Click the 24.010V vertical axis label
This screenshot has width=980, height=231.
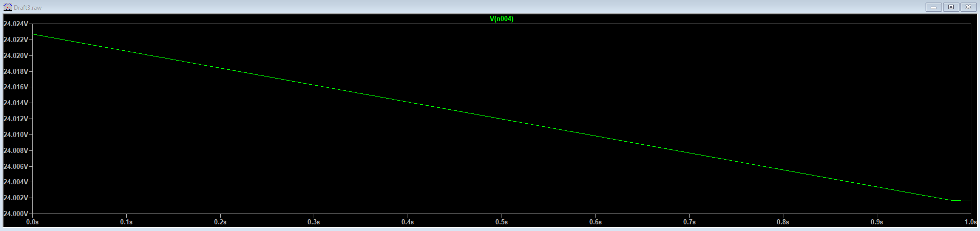click(15, 134)
